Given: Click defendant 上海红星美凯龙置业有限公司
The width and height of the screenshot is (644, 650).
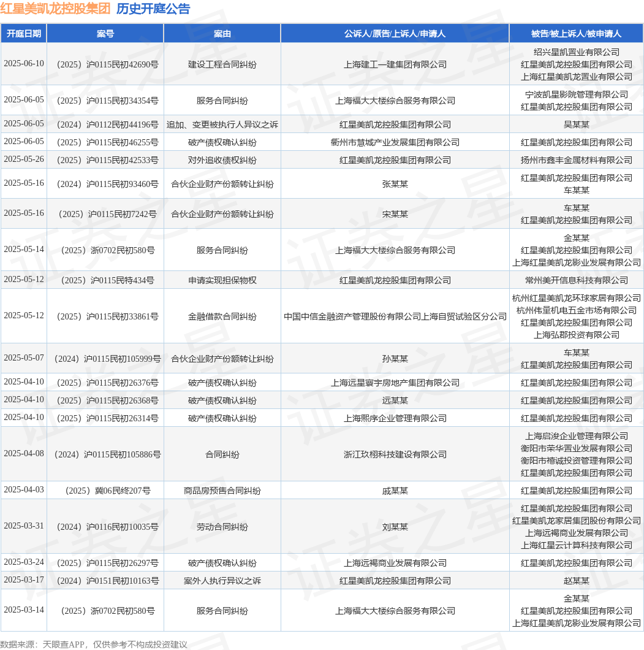Looking at the screenshot, I should [576, 77].
